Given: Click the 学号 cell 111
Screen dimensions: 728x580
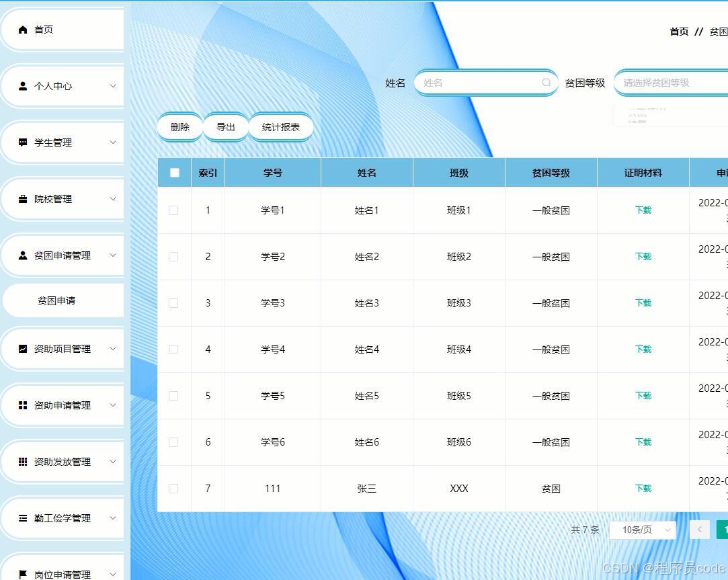Looking at the screenshot, I should 272,489.
